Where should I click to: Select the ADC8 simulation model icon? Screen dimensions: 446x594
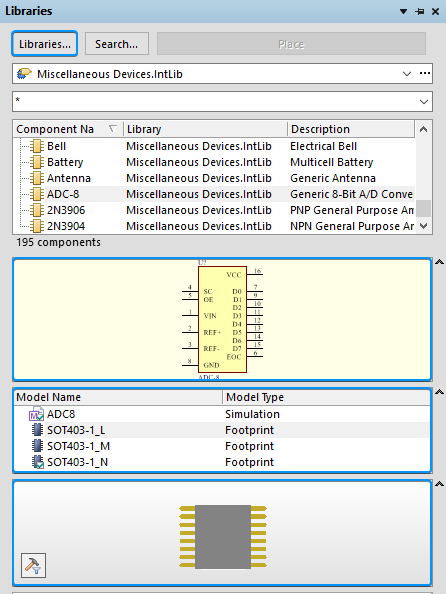(x=36, y=414)
